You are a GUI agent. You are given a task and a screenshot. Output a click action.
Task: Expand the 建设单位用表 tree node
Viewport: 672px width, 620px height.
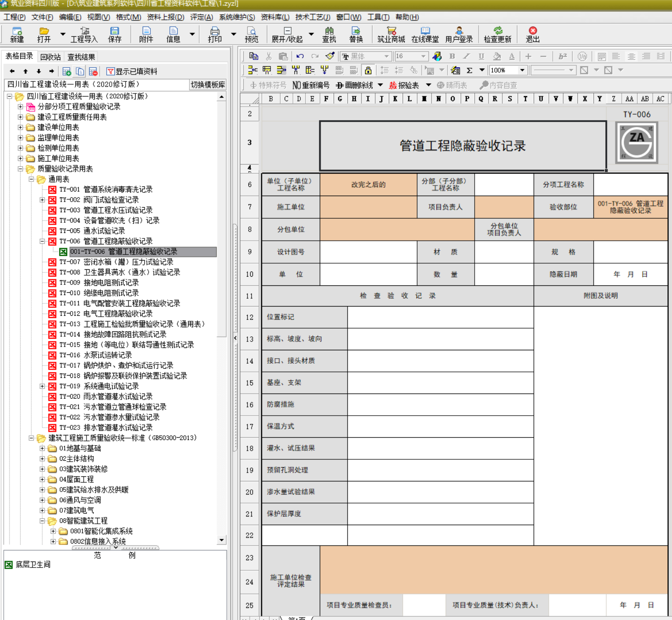[x=20, y=127]
